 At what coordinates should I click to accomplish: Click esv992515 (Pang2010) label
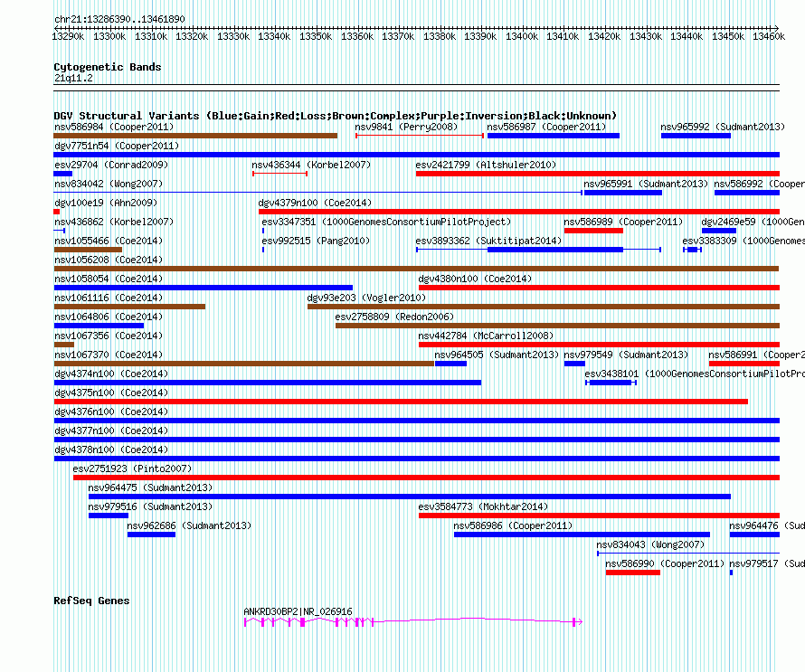[316, 241]
